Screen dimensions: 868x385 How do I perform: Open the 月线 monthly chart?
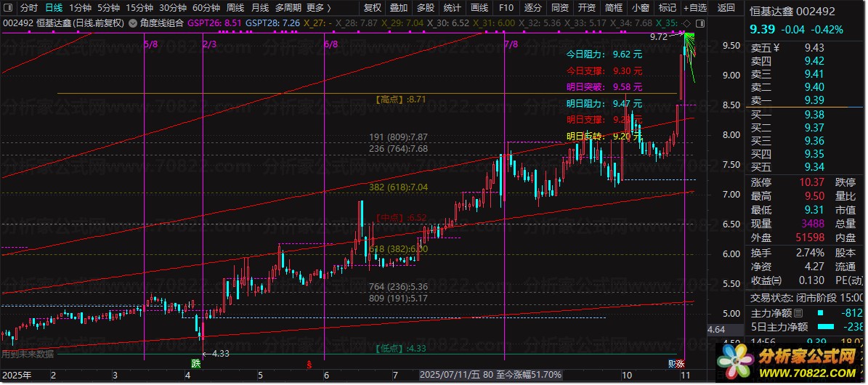(259, 8)
